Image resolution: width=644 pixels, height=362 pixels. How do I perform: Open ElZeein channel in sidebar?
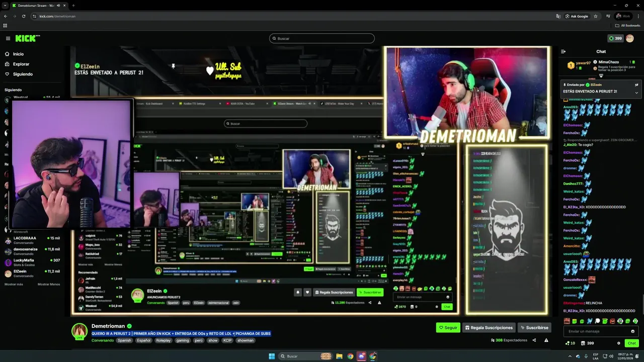click(32, 273)
